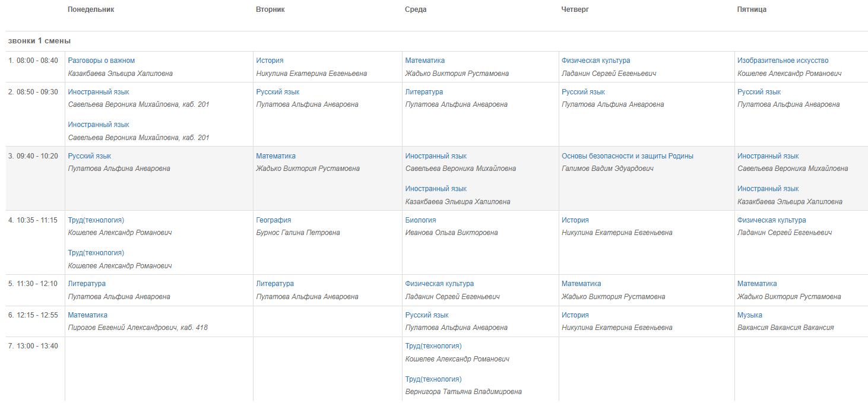
Task: Open Основы безопасности и защиты Родины
Action: pyautogui.click(x=628, y=156)
